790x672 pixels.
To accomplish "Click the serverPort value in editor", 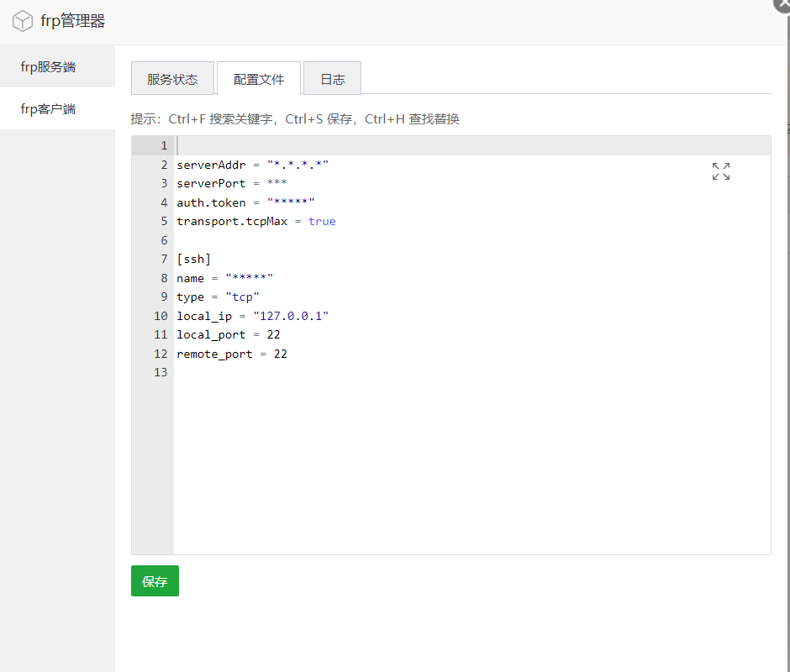I will point(276,184).
